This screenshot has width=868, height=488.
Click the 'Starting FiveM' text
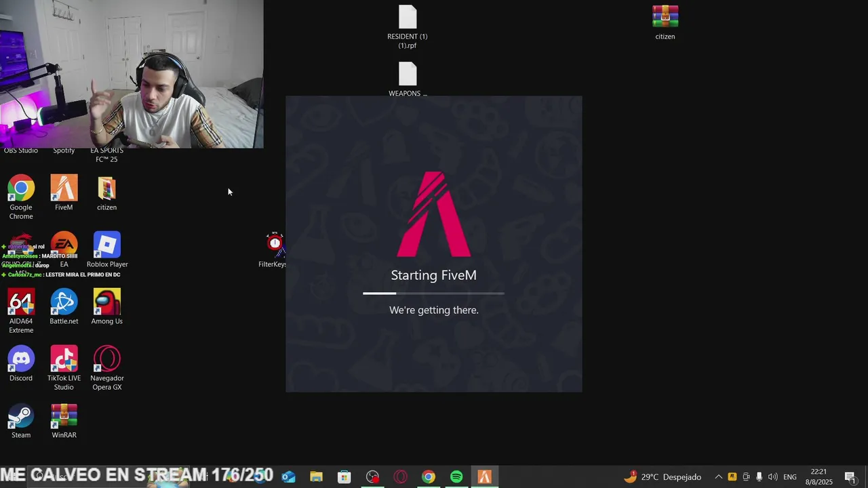point(434,275)
